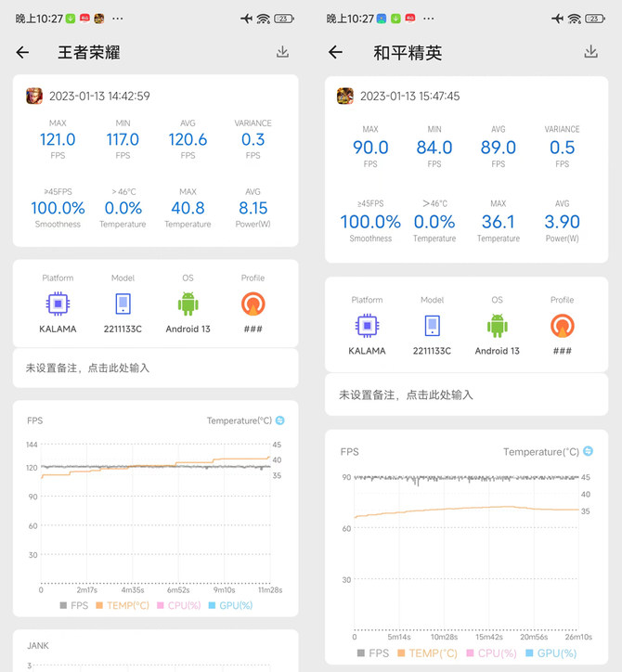Viewport: 622px width, 672px height.
Task: Tap the 2211133C model phone icon in 和平精英
Action: [432, 326]
